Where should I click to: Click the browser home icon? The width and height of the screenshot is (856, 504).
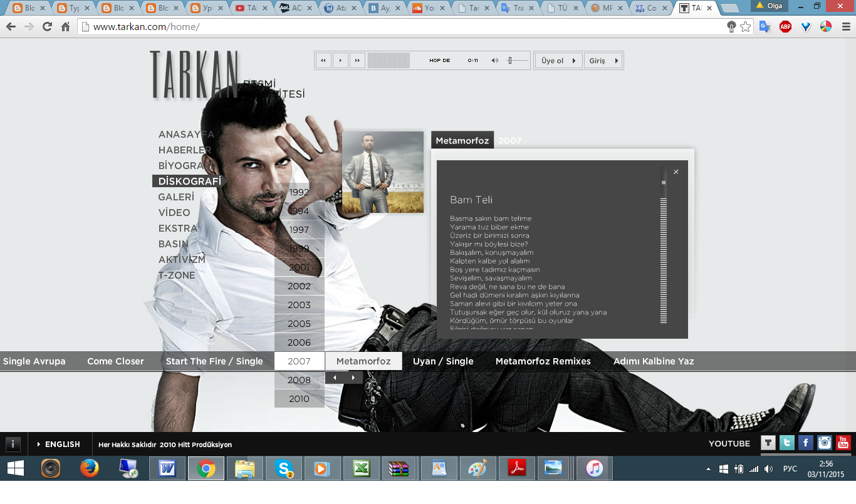point(65,27)
